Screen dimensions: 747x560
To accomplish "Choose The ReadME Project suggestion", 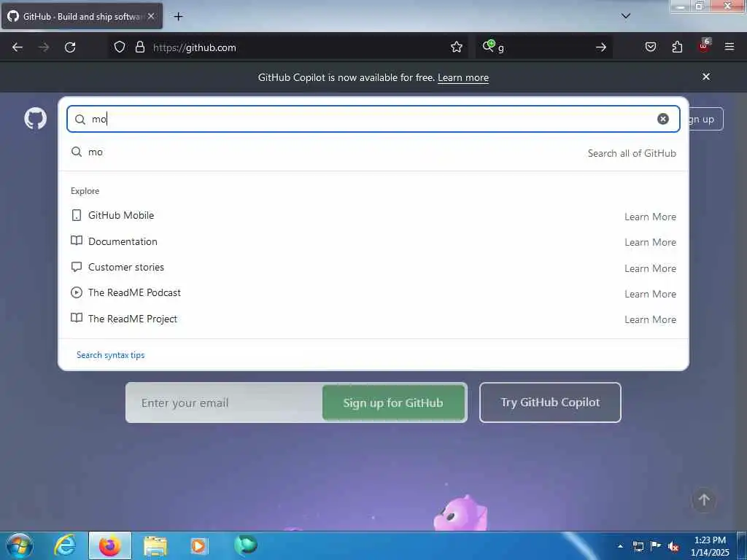I will [x=373, y=319].
